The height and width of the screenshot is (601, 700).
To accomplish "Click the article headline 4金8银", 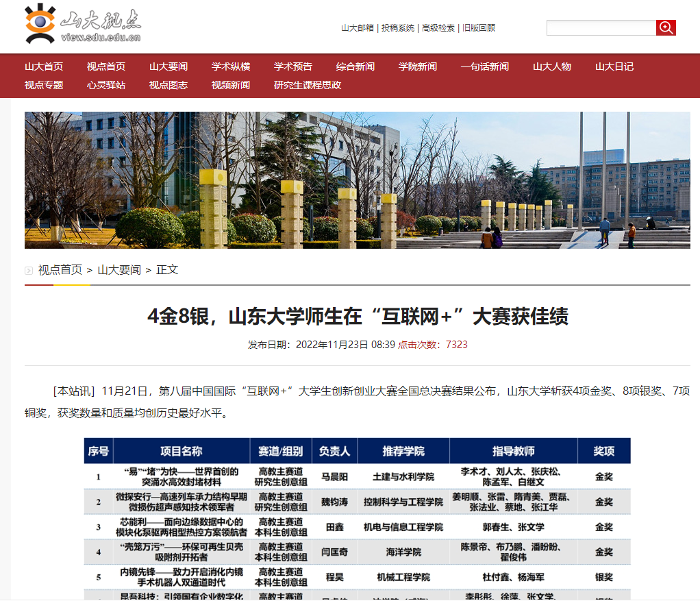I will 358,316.
